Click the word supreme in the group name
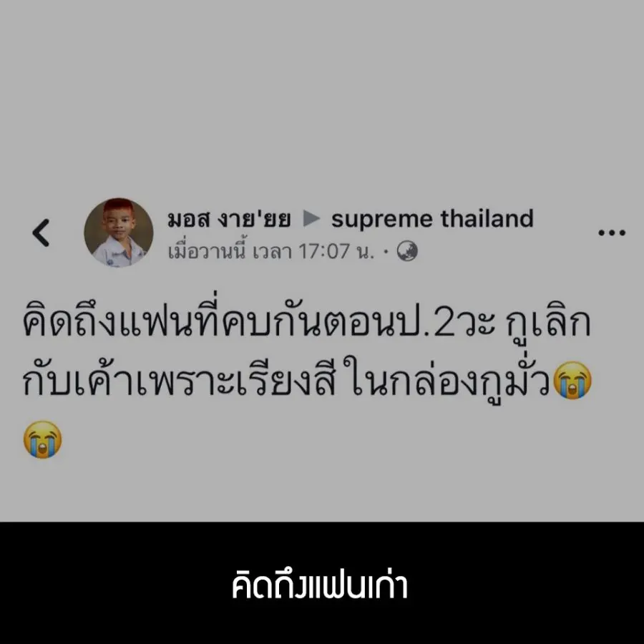 382,220
